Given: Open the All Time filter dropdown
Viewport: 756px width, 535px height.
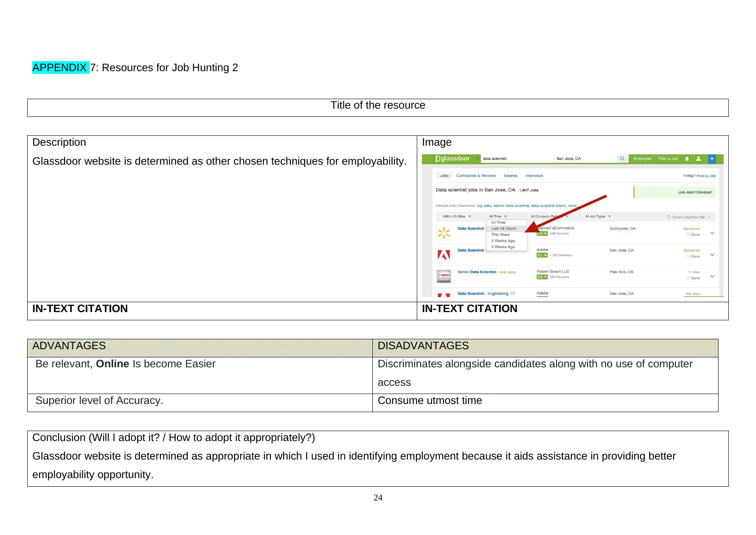Looking at the screenshot, I should click(498, 216).
